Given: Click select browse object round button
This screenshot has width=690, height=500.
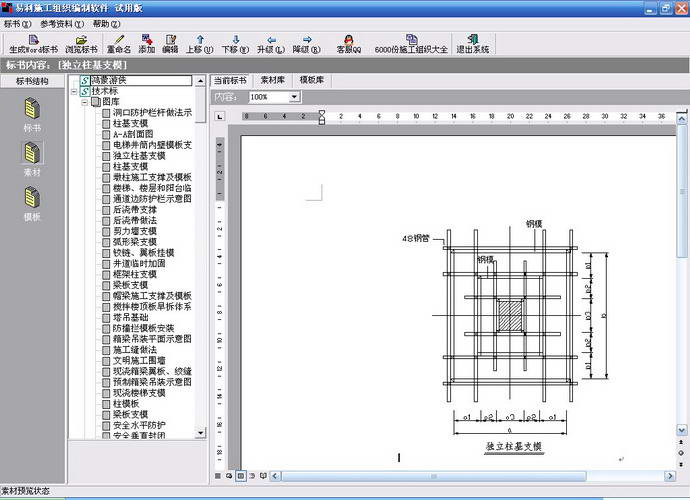Looking at the screenshot, I should click(x=681, y=453).
